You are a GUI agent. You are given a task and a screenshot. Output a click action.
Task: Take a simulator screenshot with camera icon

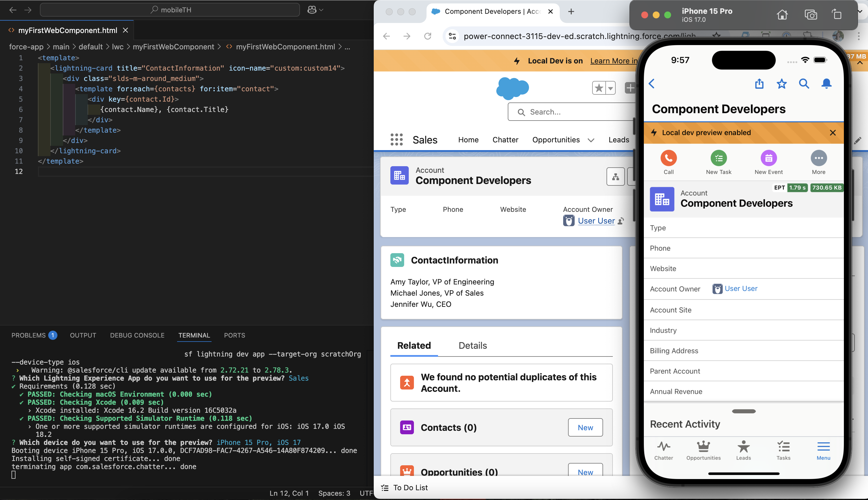(811, 15)
